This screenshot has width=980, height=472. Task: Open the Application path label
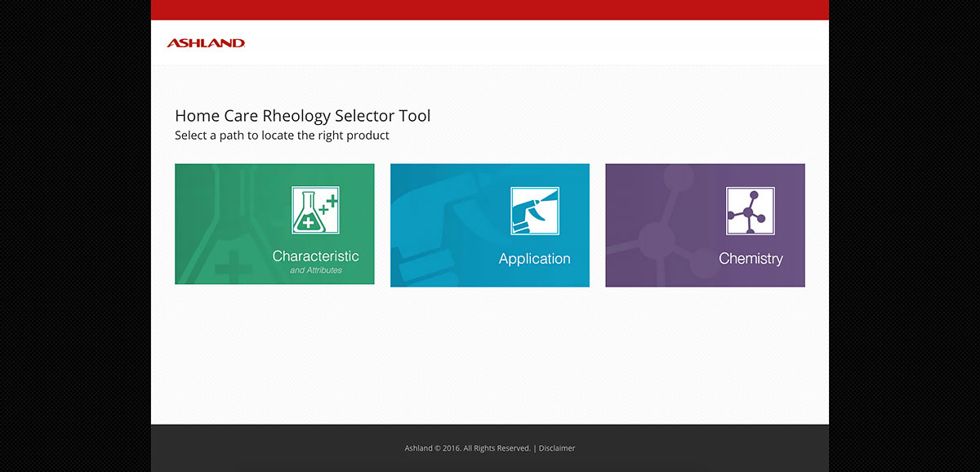click(534, 259)
